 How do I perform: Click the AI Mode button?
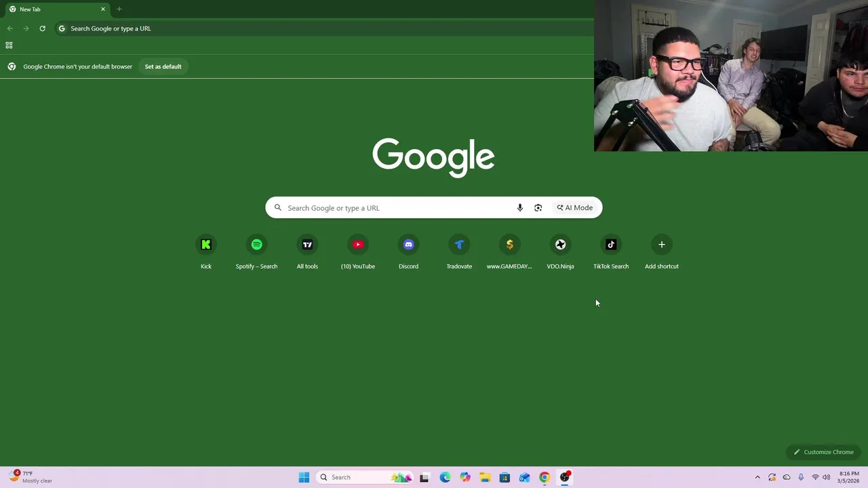pos(575,208)
